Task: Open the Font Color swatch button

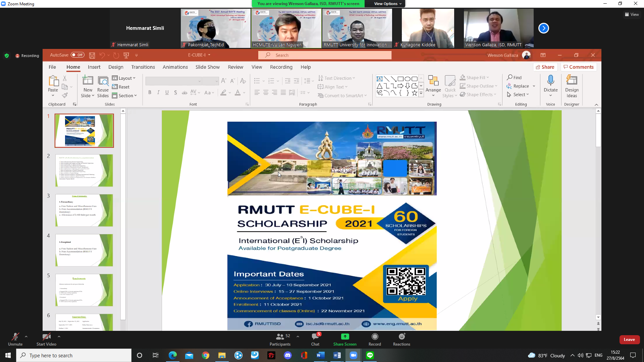Action: pos(237,93)
